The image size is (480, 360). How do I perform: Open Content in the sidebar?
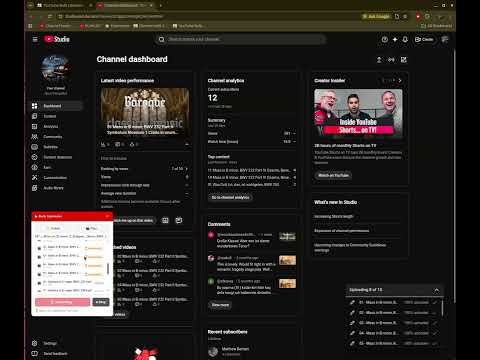[56, 116]
